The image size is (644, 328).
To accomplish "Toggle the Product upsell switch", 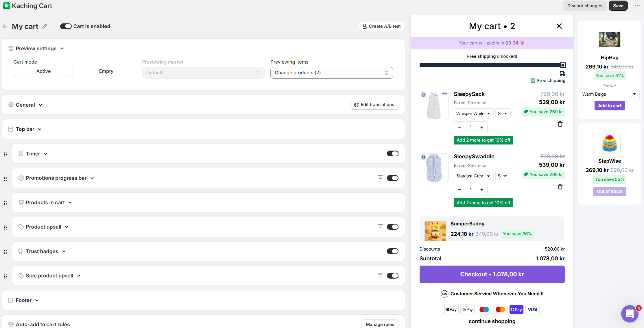I will [x=393, y=227].
